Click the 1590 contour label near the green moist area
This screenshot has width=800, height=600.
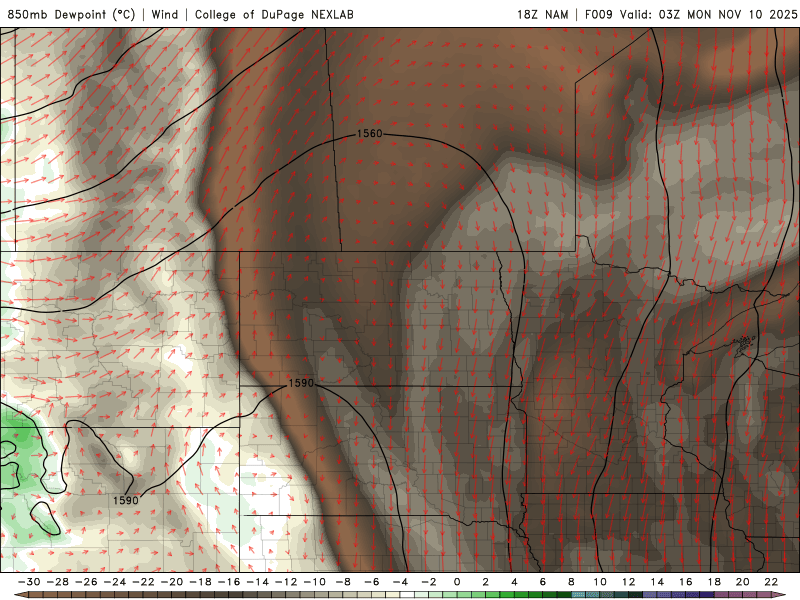[126, 501]
